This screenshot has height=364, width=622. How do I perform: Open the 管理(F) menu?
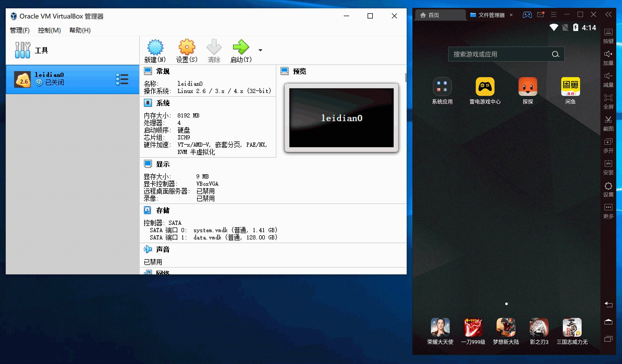[x=20, y=30]
